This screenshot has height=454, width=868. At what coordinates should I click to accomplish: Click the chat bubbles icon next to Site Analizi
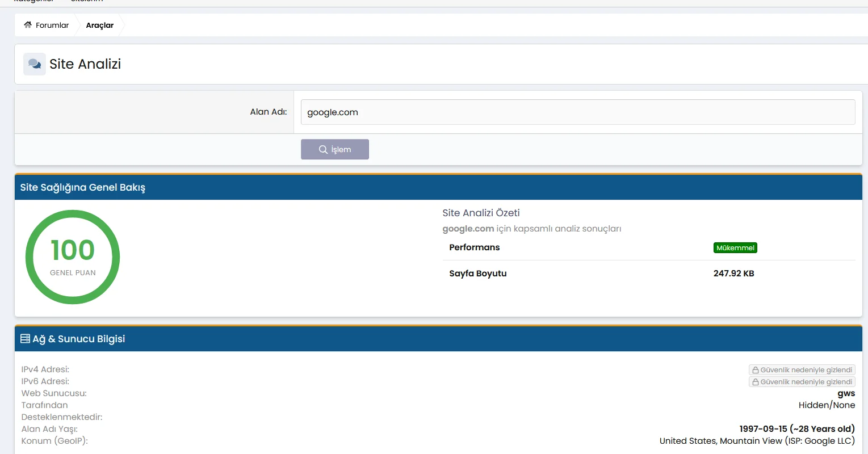point(35,64)
